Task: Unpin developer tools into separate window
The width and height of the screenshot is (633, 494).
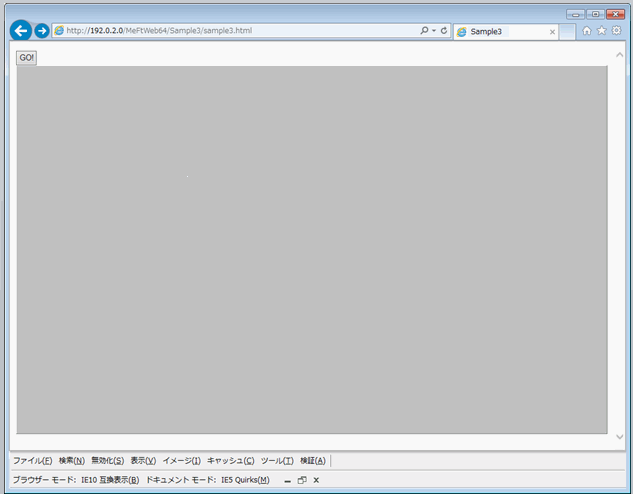Action: pyautogui.click(x=302, y=480)
